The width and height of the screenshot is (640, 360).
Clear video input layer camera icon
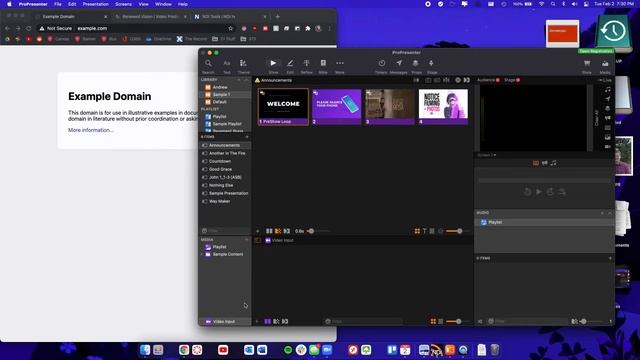point(608,147)
